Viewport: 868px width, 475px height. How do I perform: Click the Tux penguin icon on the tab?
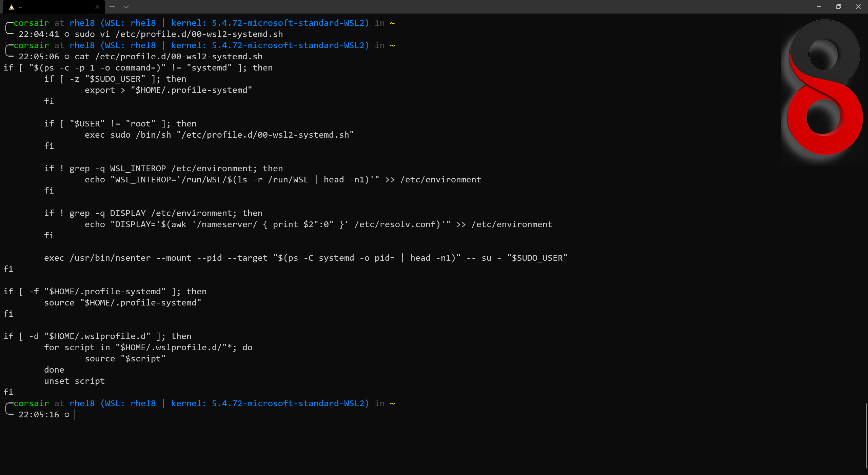tap(12, 7)
